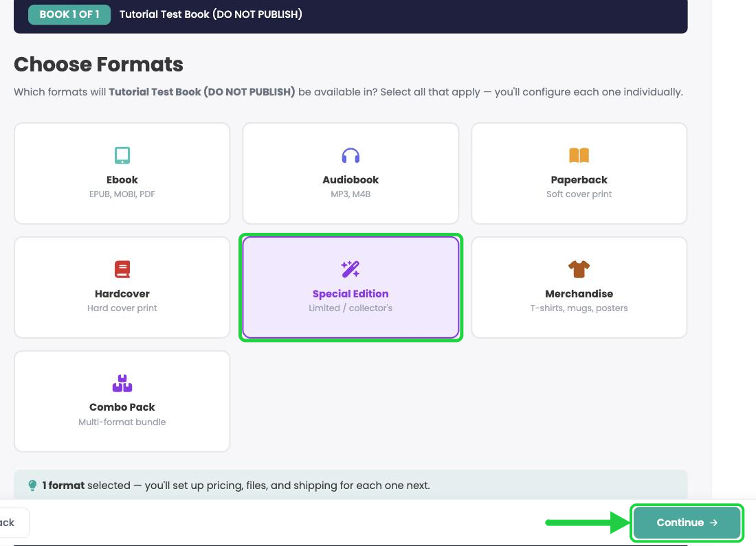Viewport: 756px width, 546px height.
Task: Select the Hardcover format card
Action: (122, 287)
